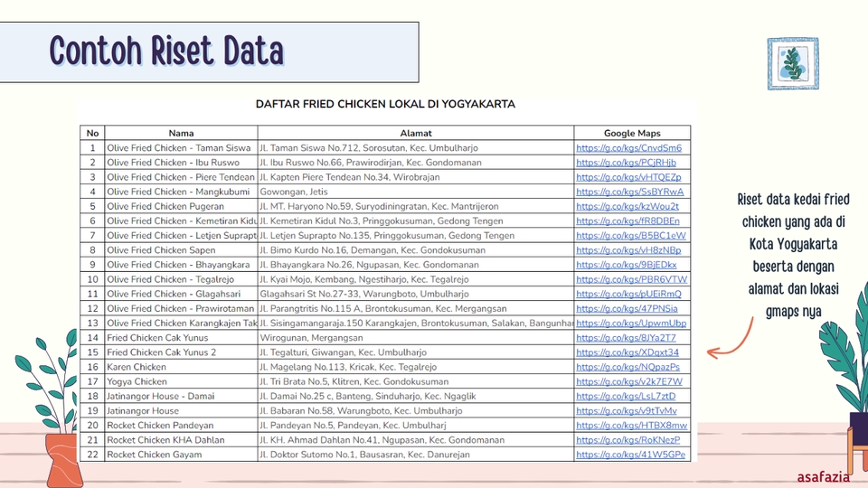Open maps link in Bhayangkara row
Screen dimensions: 868x488
coord(626,265)
